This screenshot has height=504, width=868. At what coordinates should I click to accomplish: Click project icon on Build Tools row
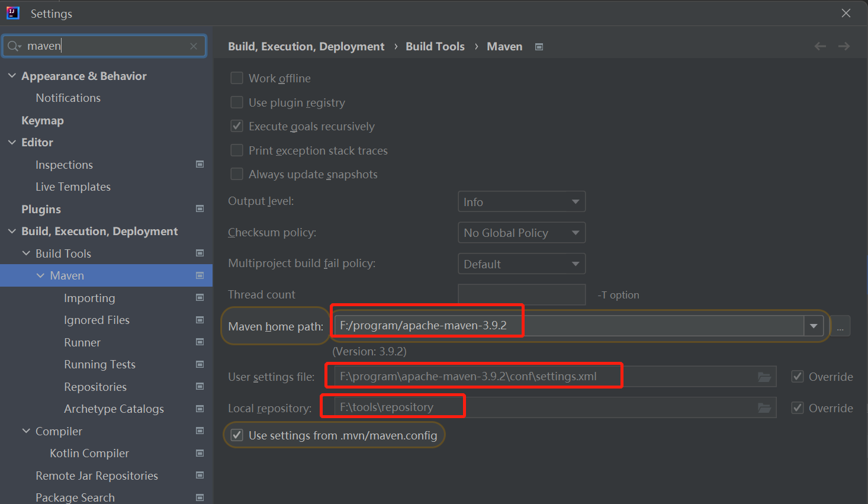[x=200, y=253]
